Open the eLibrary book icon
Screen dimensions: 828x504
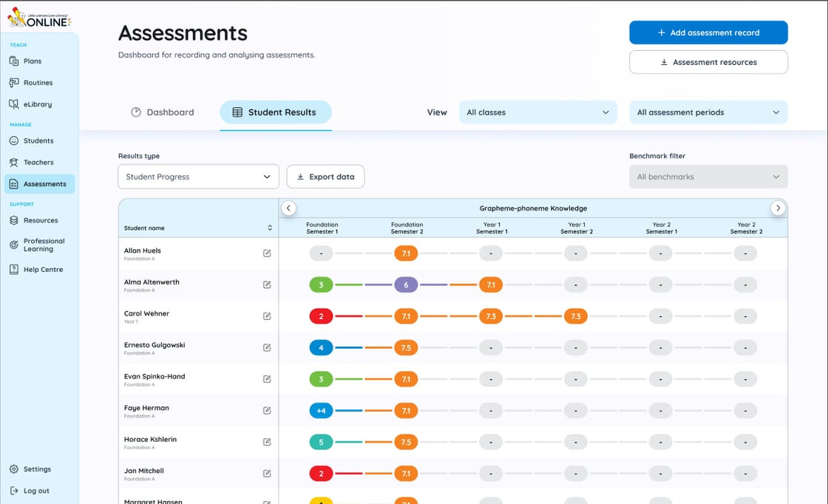[14, 104]
